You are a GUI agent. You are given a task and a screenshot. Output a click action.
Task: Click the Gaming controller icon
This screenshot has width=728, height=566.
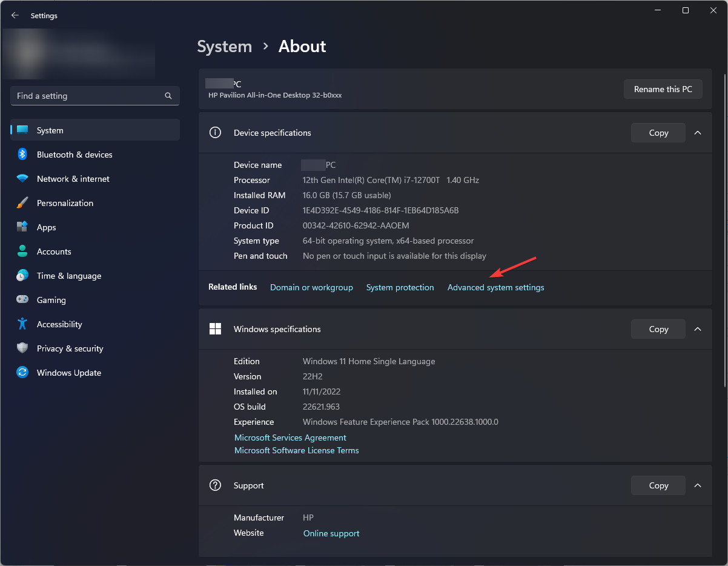[22, 299]
